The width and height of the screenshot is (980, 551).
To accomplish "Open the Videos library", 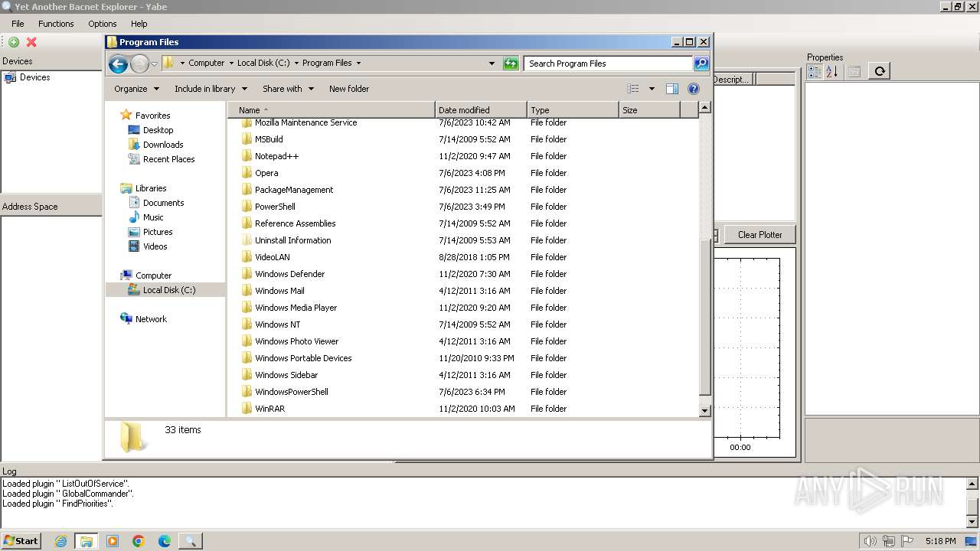I will coord(155,246).
